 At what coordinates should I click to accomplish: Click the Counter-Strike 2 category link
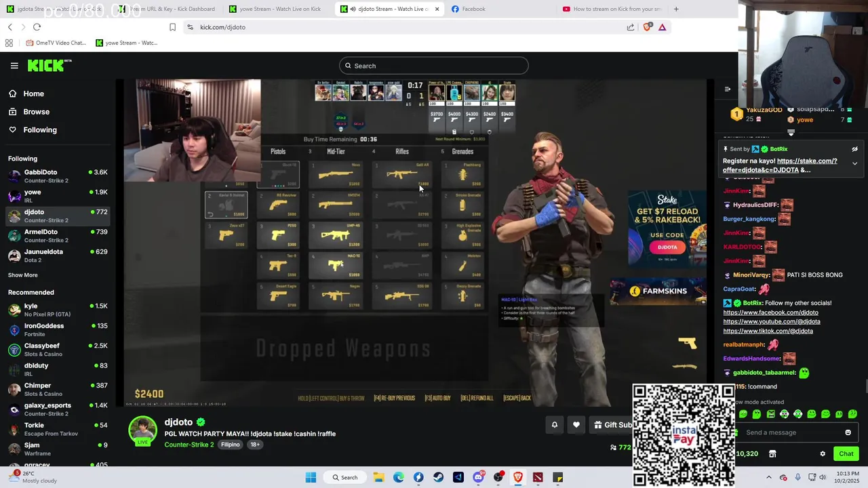pyautogui.click(x=189, y=445)
